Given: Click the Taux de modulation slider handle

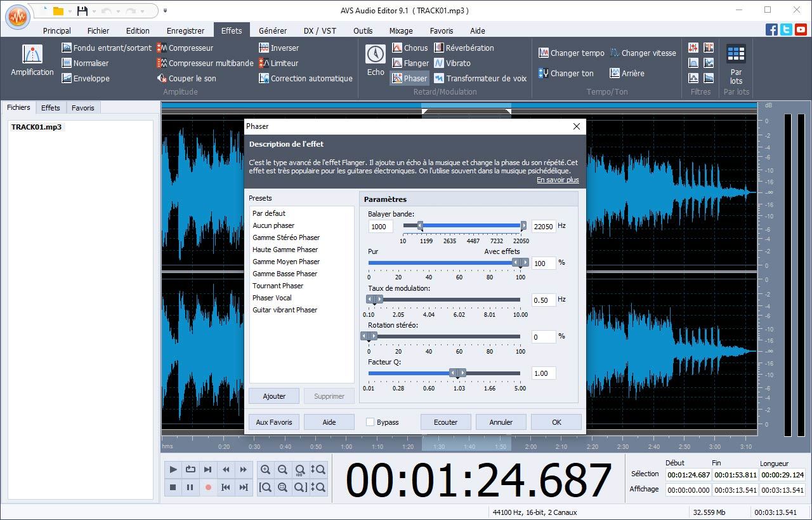Looking at the screenshot, I should pos(375,299).
